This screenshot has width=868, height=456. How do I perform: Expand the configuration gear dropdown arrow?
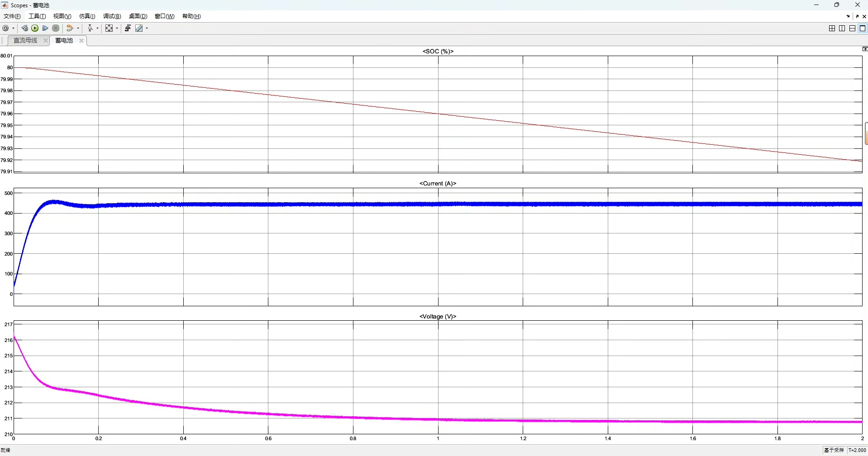point(14,28)
